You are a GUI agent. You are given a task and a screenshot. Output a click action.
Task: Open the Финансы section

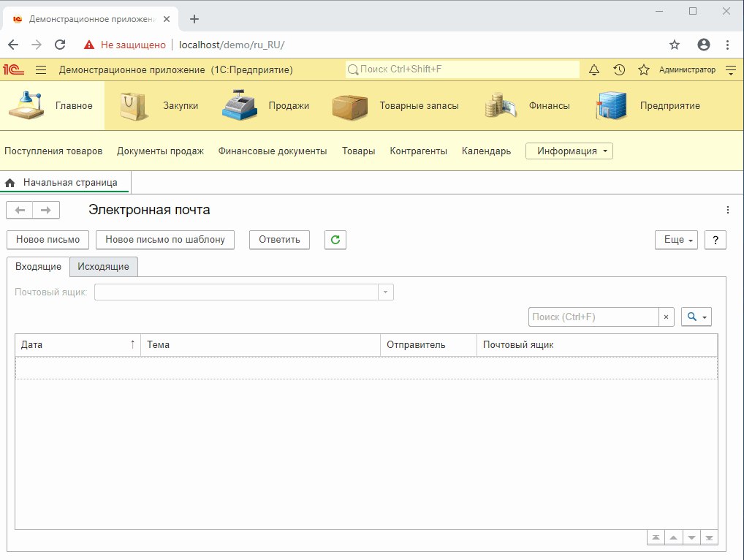(528, 106)
